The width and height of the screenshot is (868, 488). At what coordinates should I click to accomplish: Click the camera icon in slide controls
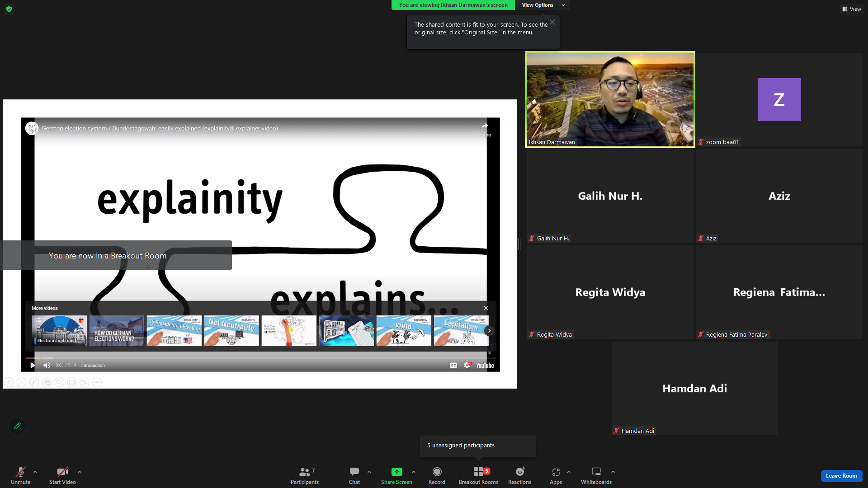[85, 382]
